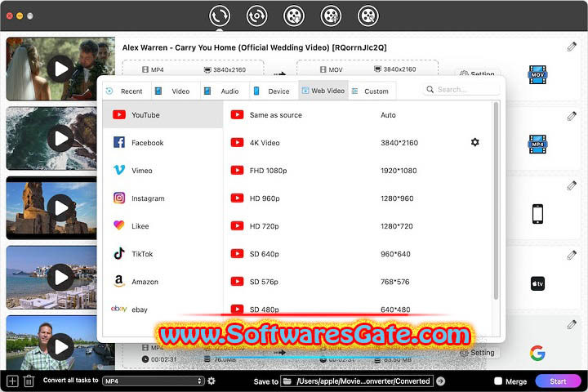Open settings gear for 4K Video preset

tap(474, 142)
